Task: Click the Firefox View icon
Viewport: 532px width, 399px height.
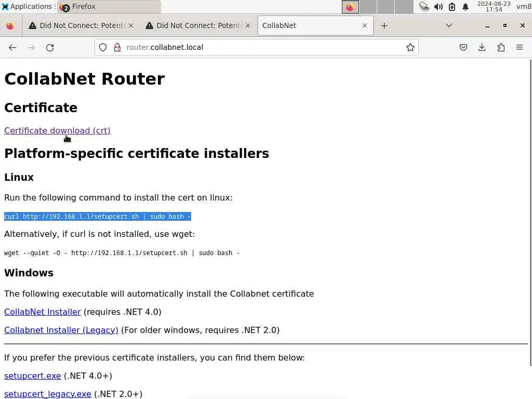Action: click(10, 26)
